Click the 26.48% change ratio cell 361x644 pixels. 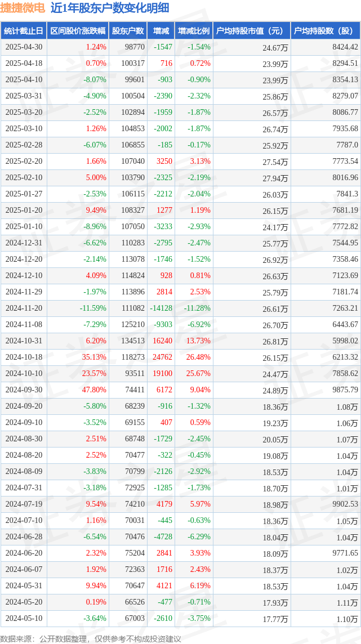199,357
